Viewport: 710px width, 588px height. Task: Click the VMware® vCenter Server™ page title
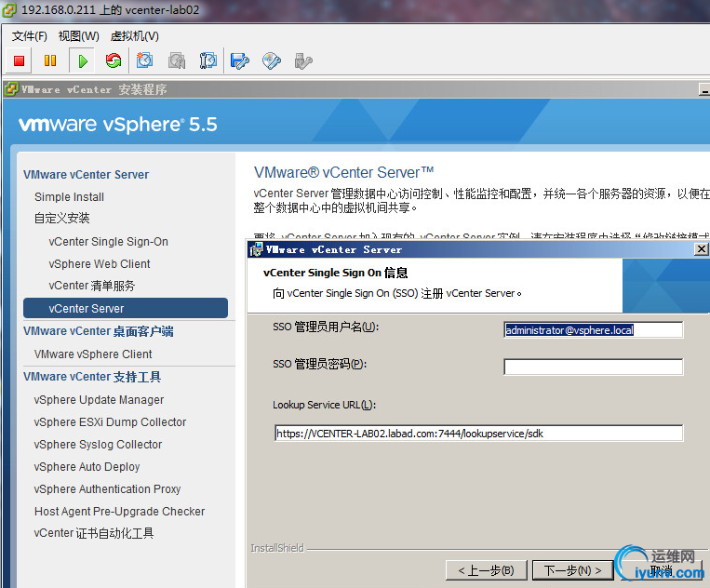point(344,172)
